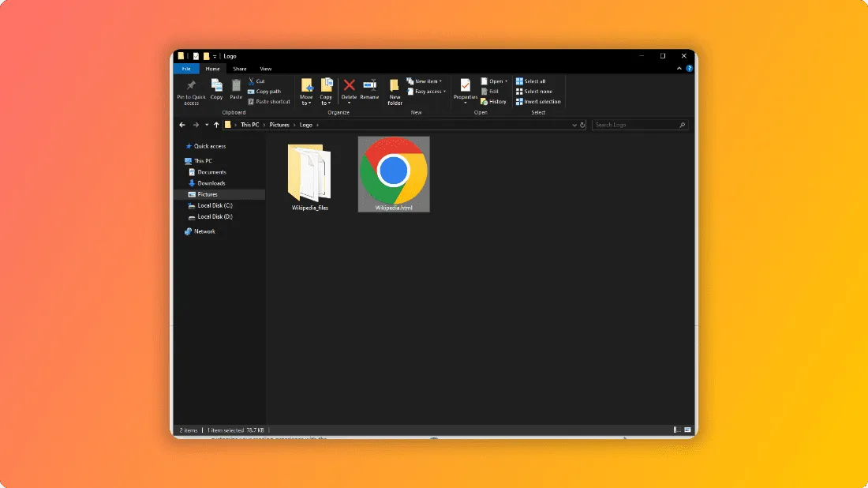Switch to large icons view in status bar
The width and height of the screenshot is (868, 488).
click(x=687, y=430)
